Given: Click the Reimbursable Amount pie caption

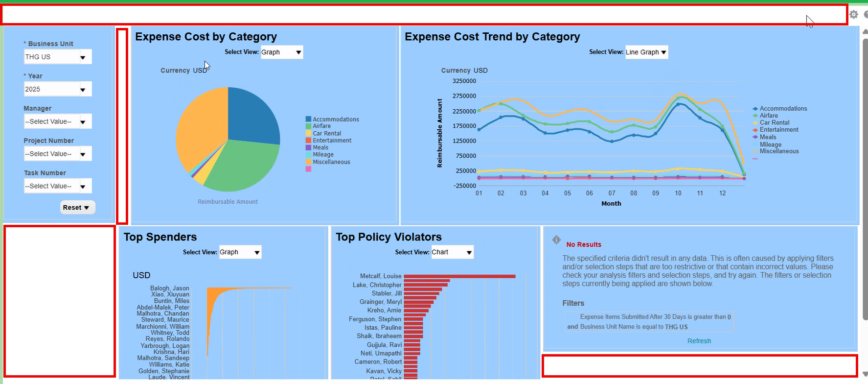Looking at the screenshot, I should 228,202.
